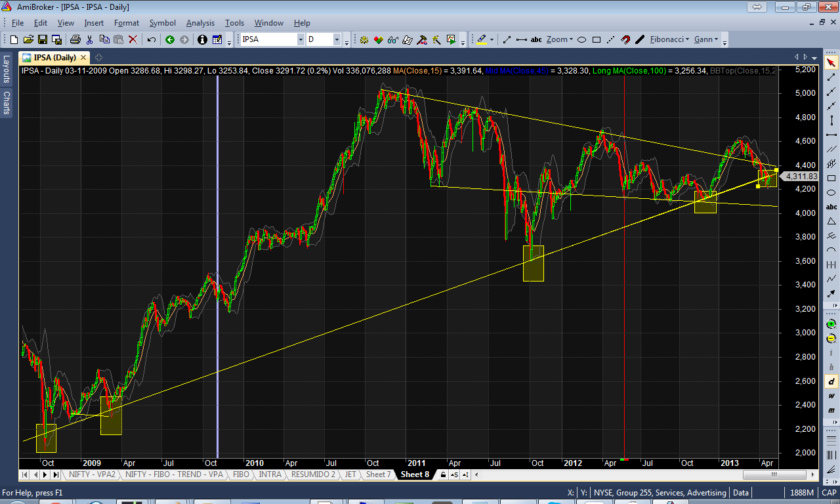This screenshot has width=840, height=504.
Task: Click the Paste clipboard icon
Action: [119, 39]
